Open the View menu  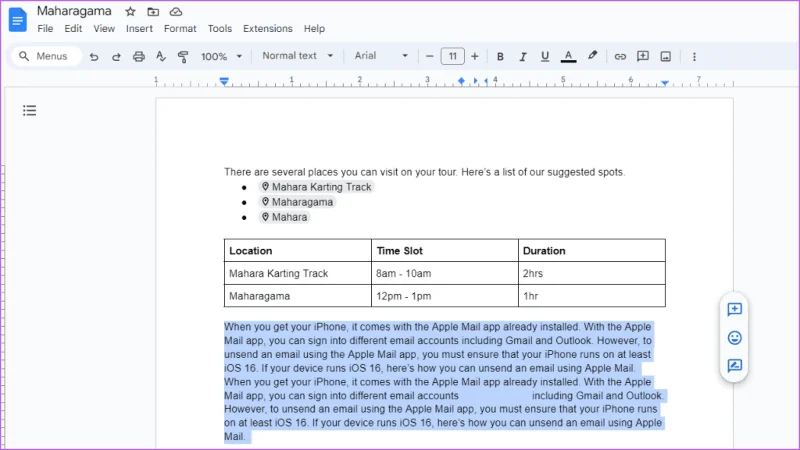(x=104, y=29)
